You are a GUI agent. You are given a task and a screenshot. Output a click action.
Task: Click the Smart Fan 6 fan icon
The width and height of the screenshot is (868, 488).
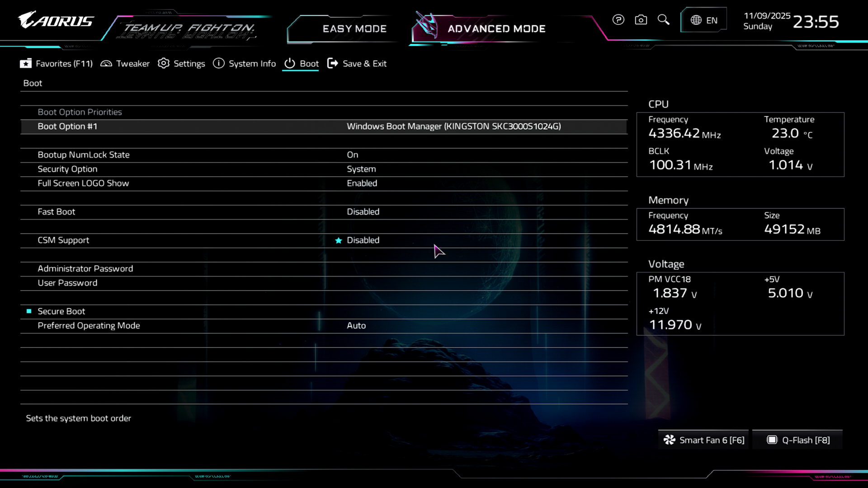pos(669,440)
